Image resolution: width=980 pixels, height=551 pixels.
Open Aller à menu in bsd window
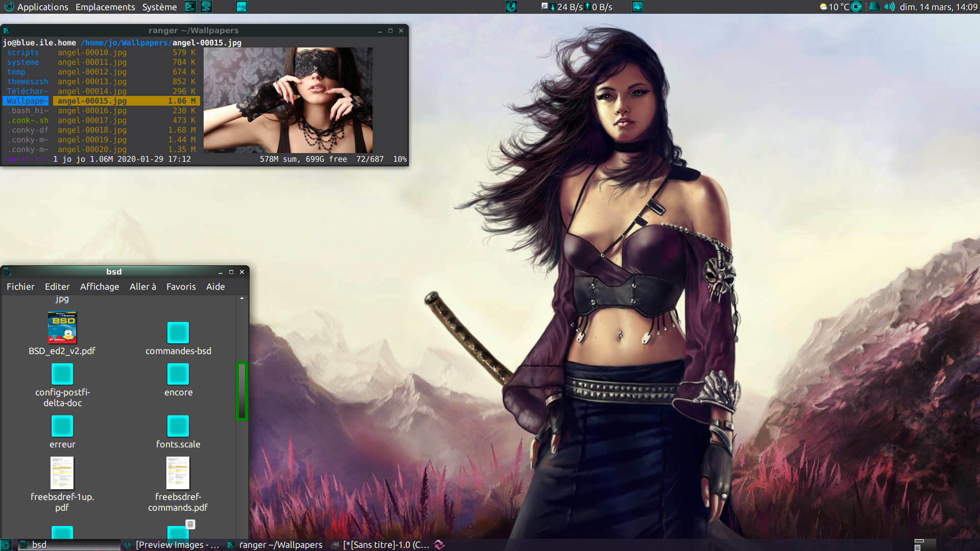point(143,287)
